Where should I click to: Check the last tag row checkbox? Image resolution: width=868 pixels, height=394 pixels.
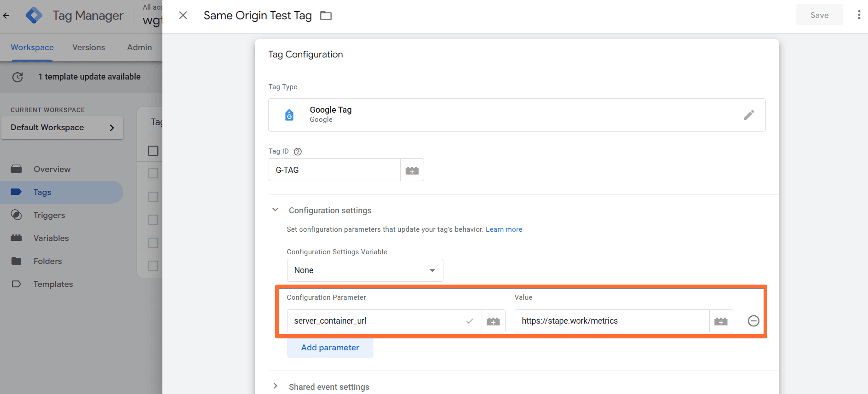click(153, 266)
